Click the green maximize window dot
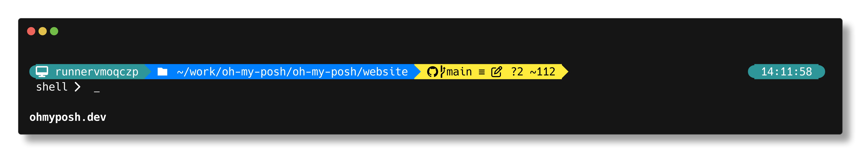Viewport: 868px width, 160px height. [54, 31]
